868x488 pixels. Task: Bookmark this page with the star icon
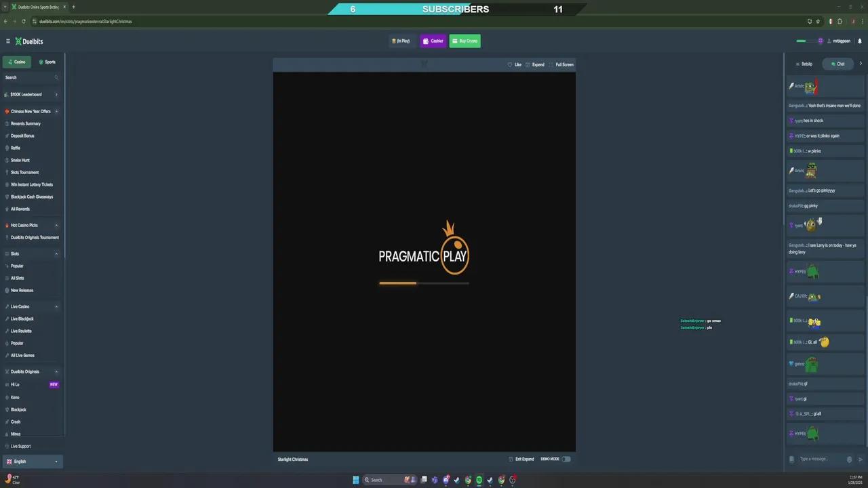click(x=818, y=21)
